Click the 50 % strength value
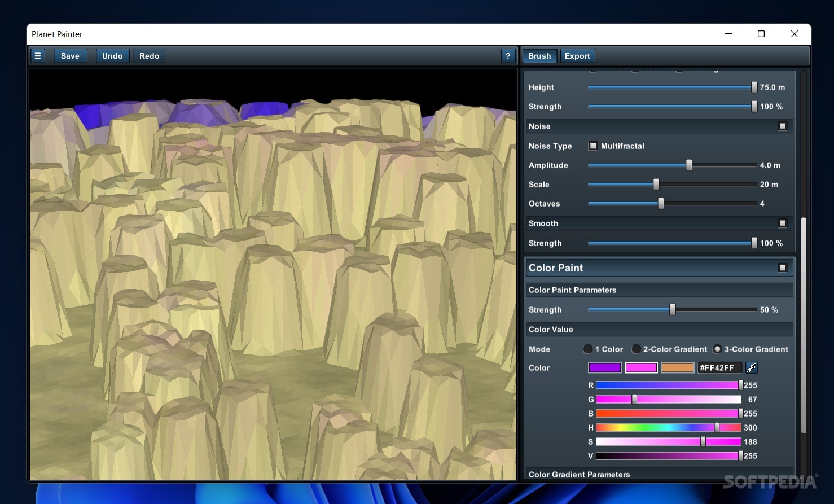 [x=769, y=310]
